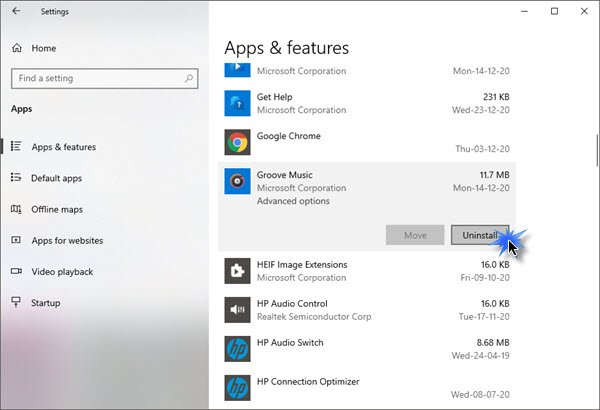Click the Groove Music app icon
This screenshot has width=600, height=410.
click(237, 181)
